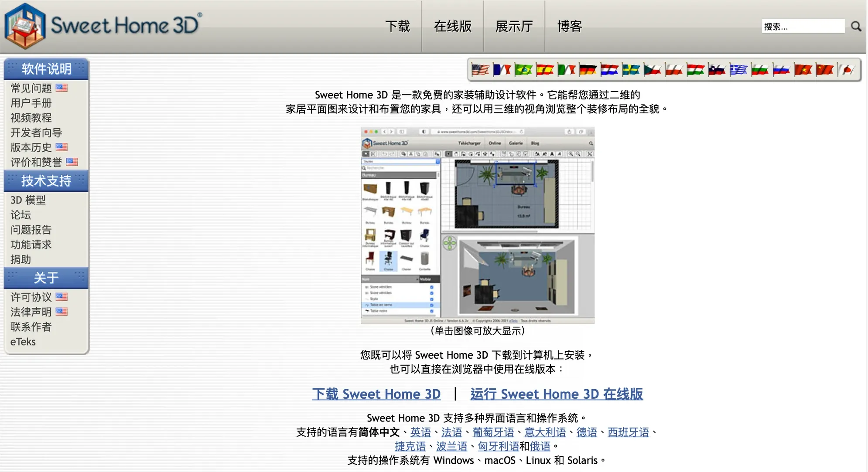The height and width of the screenshot is (472, 868).
Task: Select the Japanese flag
Action: pos(846,70)
